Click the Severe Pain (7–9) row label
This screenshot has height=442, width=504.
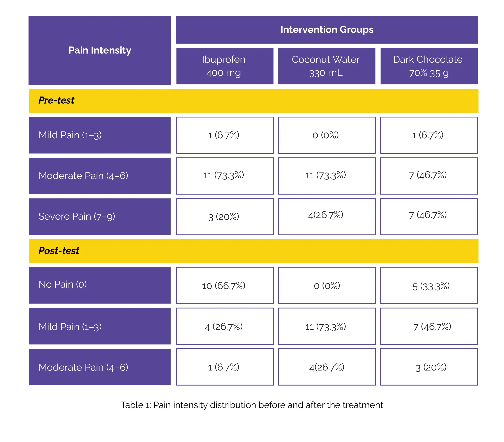100,217
